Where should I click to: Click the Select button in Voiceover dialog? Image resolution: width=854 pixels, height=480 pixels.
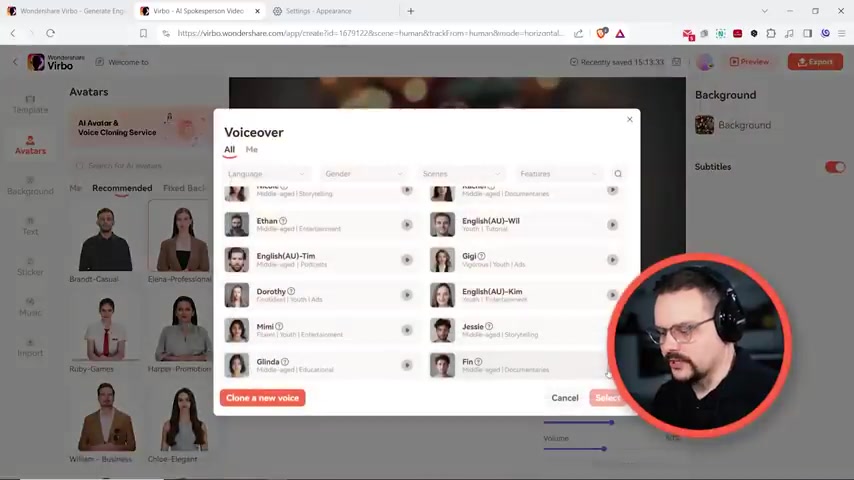tap(607, 398)
